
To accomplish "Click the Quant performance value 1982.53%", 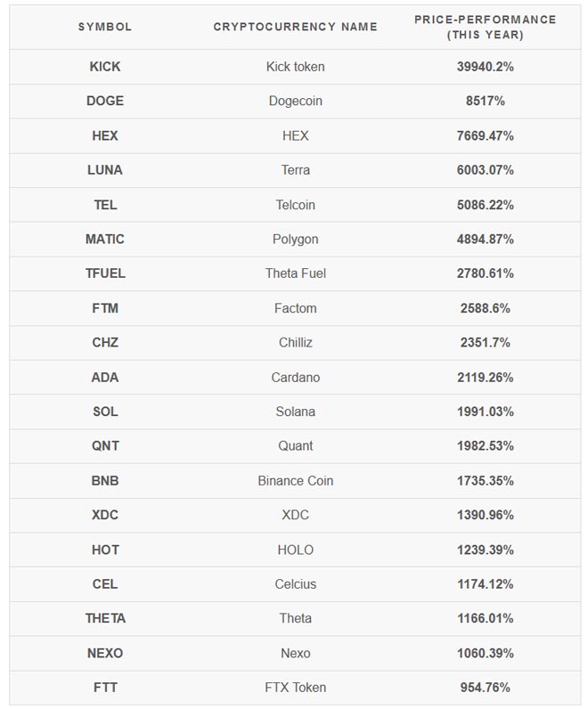I will (485, 446).
